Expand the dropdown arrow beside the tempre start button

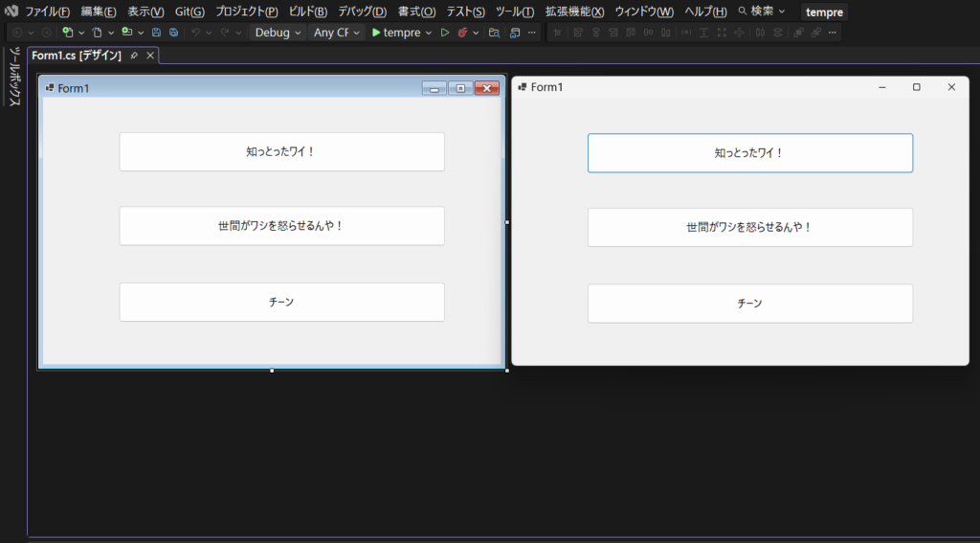click(429, 33)
